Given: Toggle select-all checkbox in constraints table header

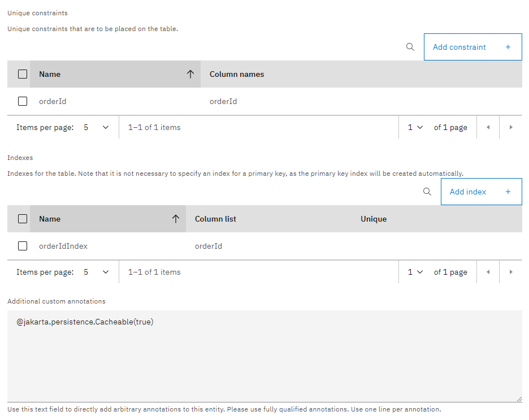Looking at the screenshot, I should (x=23, y=74).
